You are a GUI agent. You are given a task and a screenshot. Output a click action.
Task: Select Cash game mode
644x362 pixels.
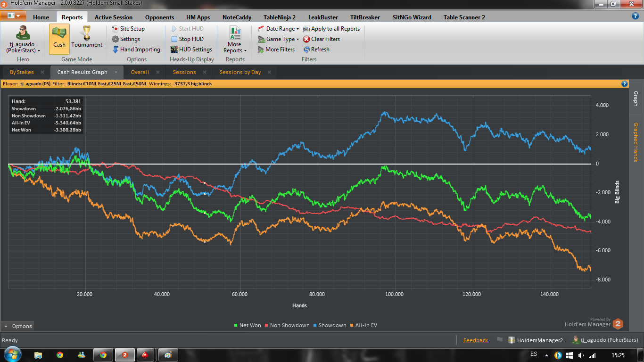tap(59, 38)
